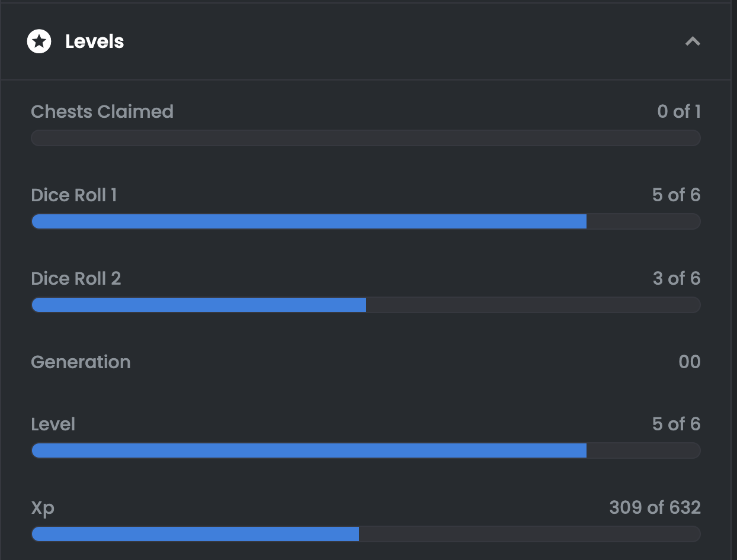
Task: Click the Levels section heading
Action: (x=94, y=41)
